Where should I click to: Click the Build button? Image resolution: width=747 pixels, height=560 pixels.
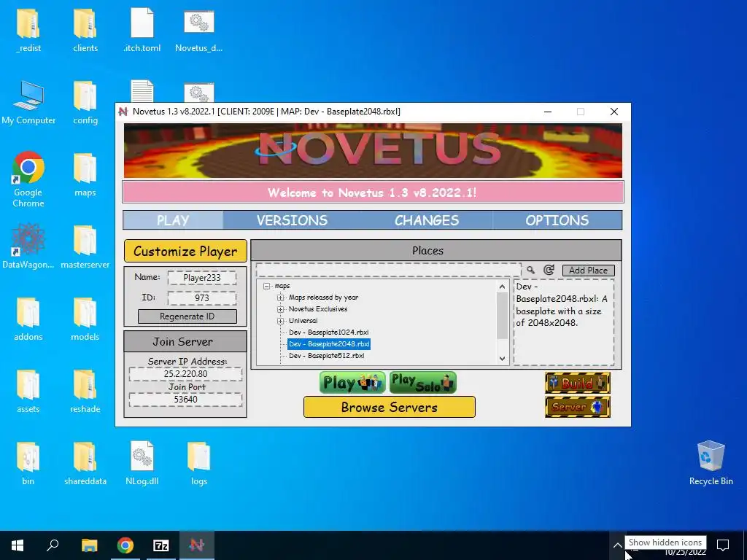click(x=578, y=383)
